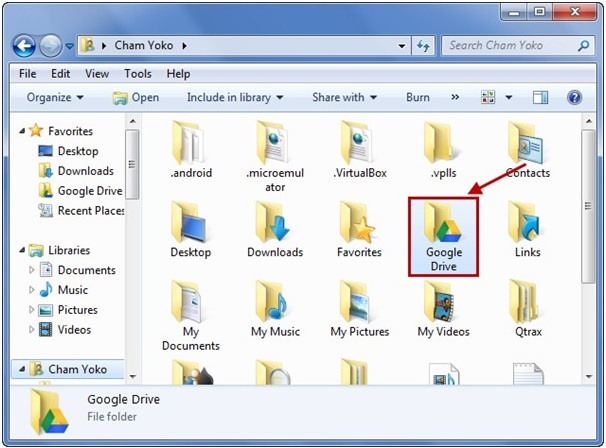Click Include in library
The image size is (606, 448).
[235, 97]
